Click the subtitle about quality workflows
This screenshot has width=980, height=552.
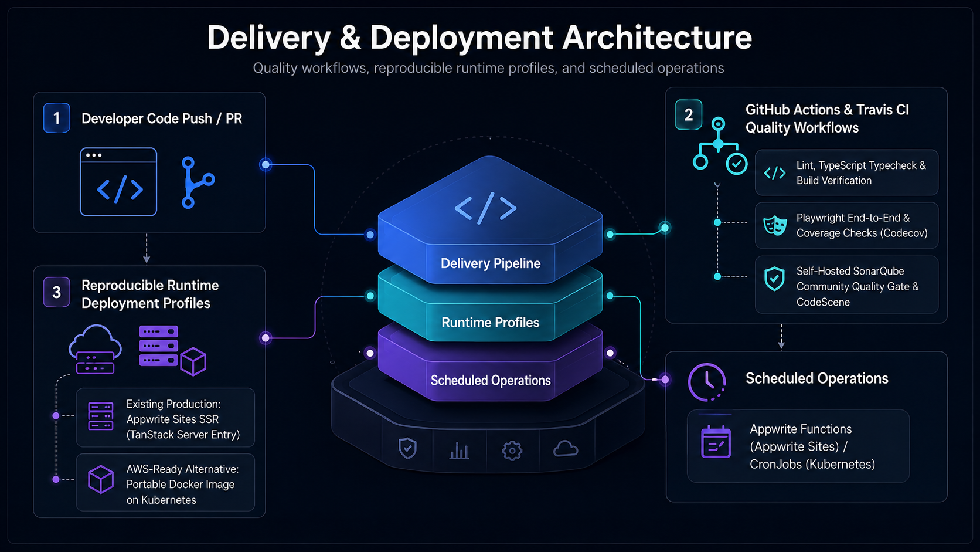488,68
